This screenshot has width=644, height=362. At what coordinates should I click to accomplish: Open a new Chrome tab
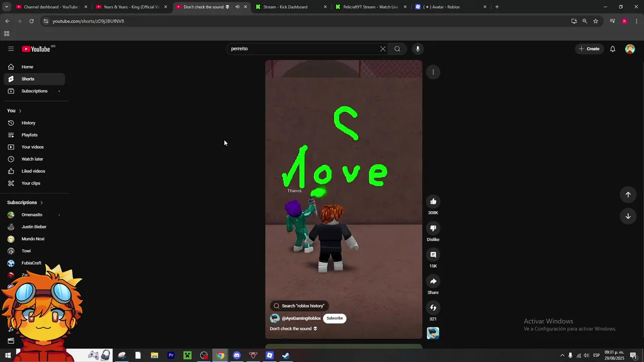coord(497,7)
